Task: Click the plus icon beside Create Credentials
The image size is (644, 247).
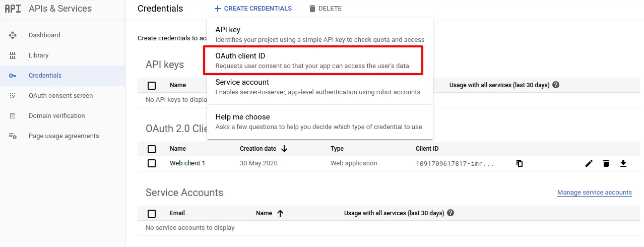Action: pyautogui.click(x=218, y=9)
